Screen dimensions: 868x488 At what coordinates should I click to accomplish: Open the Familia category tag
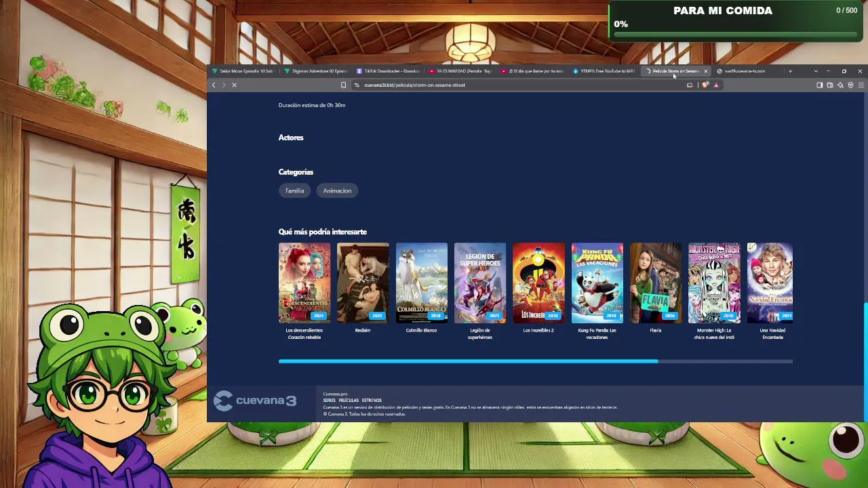click(x=294, y=190)
